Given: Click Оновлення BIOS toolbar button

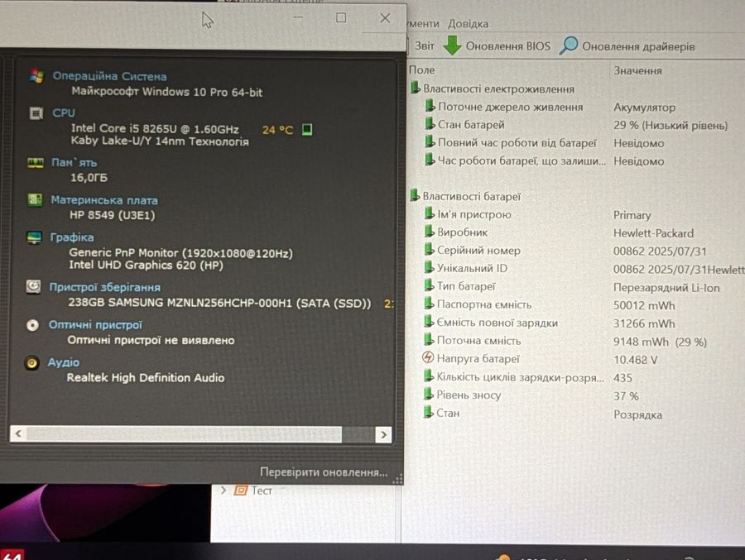Looking at the screenshot, I should [497, 45].
